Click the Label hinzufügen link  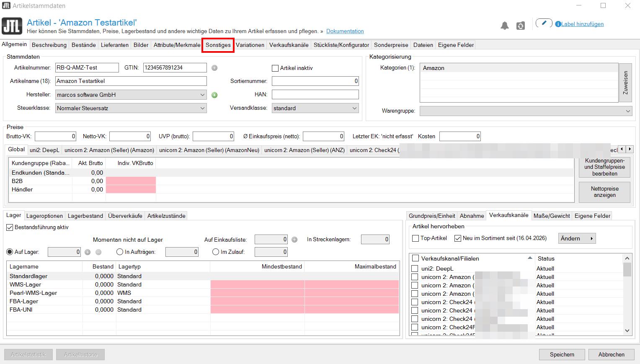tap(583, 24)
